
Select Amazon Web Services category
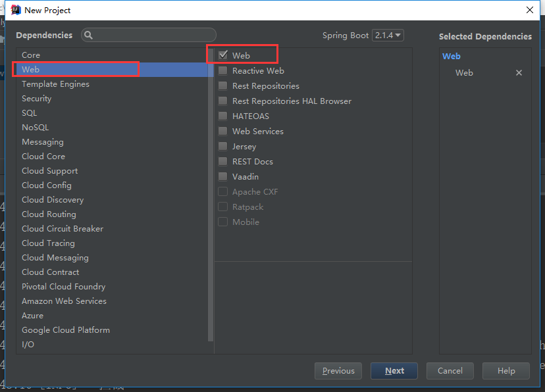(112, 301)
